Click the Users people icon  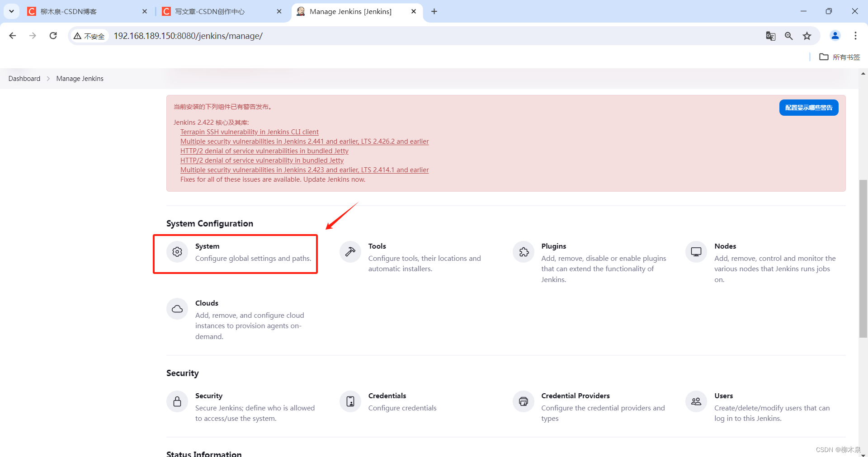[x=696, y=401]
